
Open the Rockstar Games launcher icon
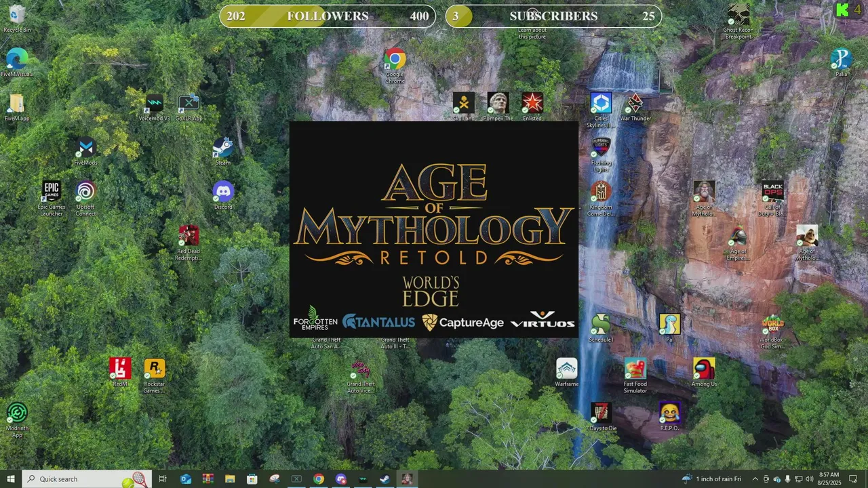click(155, 375)
